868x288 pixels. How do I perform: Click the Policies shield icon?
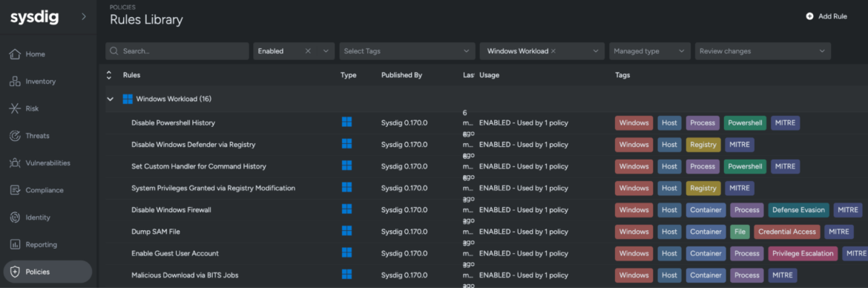pos(15,272)
